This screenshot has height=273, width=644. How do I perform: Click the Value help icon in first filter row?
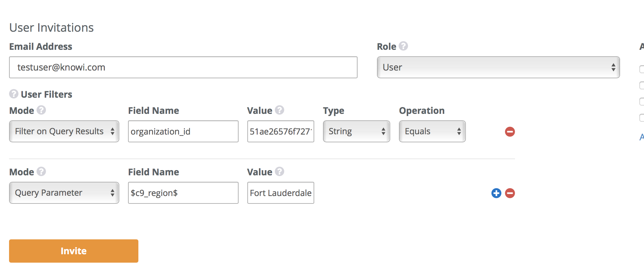point(279,110)
